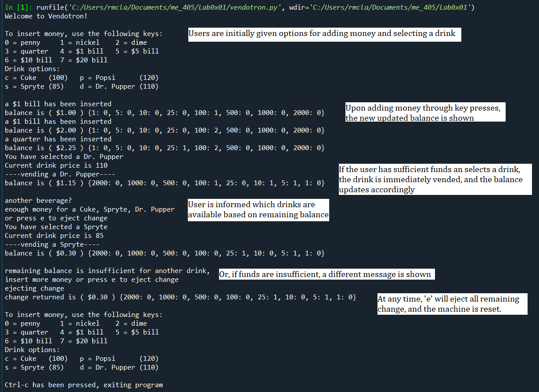Image resolution: width=539 pixels, height=392 pixels.
Task: Select the balance line showing $2.25
Action: pyautogui.click(x=165, y=148)
